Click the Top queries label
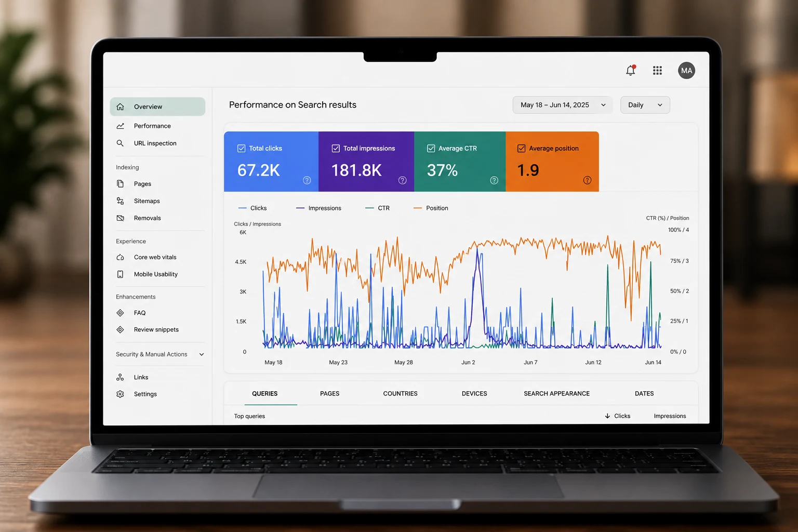The image size is (798, 532). [249, 416]
